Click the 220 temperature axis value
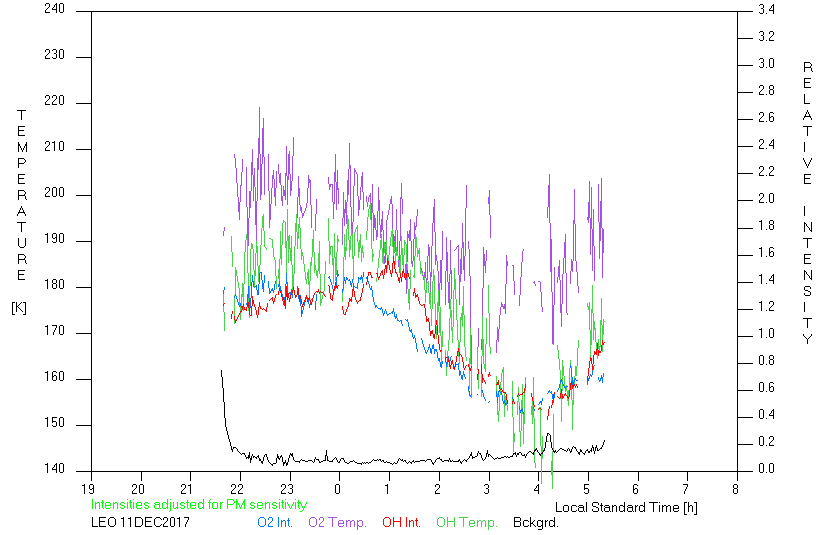The width and height of the screenshot is (828, 535). 54,101
